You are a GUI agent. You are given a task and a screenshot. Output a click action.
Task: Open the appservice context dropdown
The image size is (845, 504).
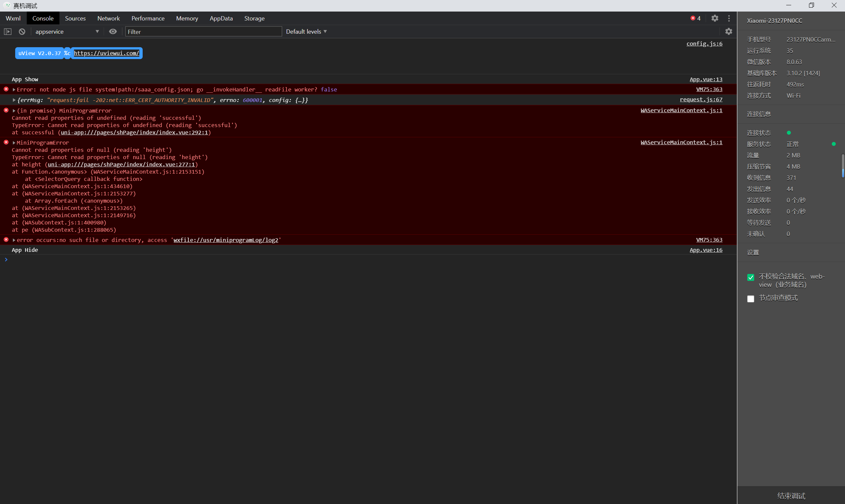[x=67, y=32]
